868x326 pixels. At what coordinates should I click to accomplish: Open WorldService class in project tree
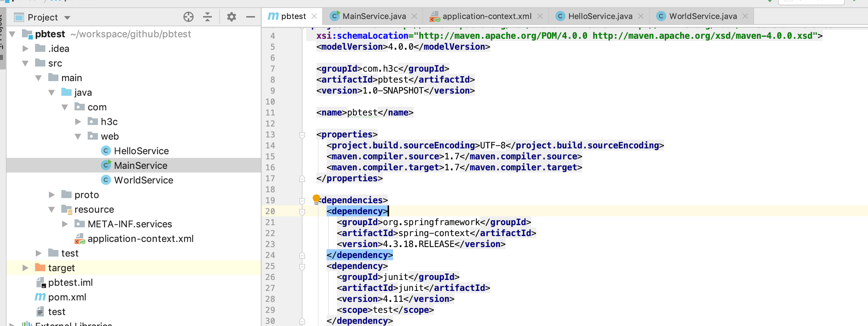click(143, 180)
